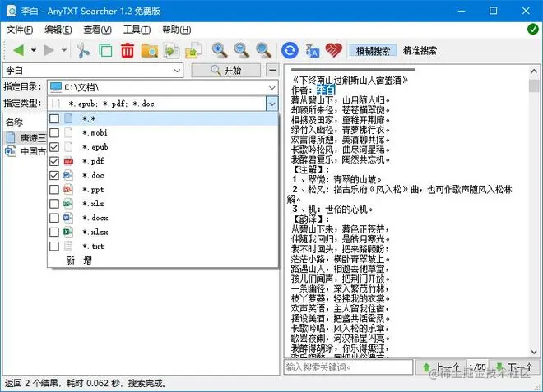543x392 pixels.
Task: Open the 帮助(H) menu
Action: 177,30
